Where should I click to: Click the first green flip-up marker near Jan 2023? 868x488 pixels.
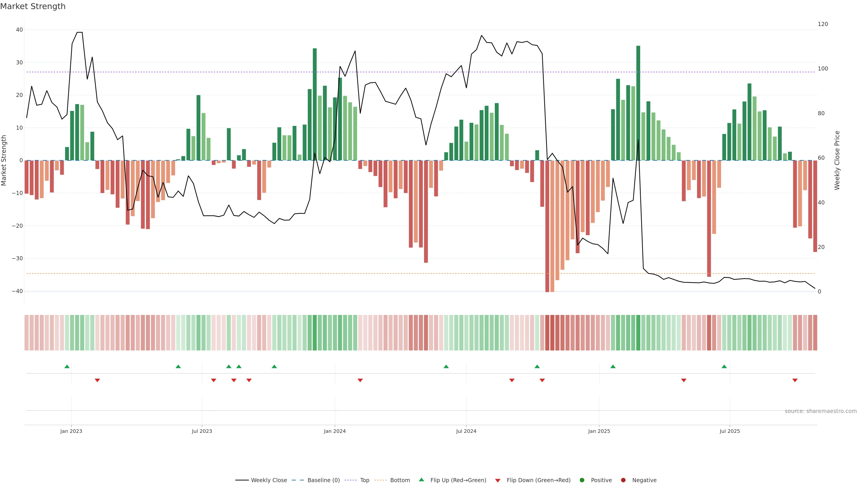67,366
